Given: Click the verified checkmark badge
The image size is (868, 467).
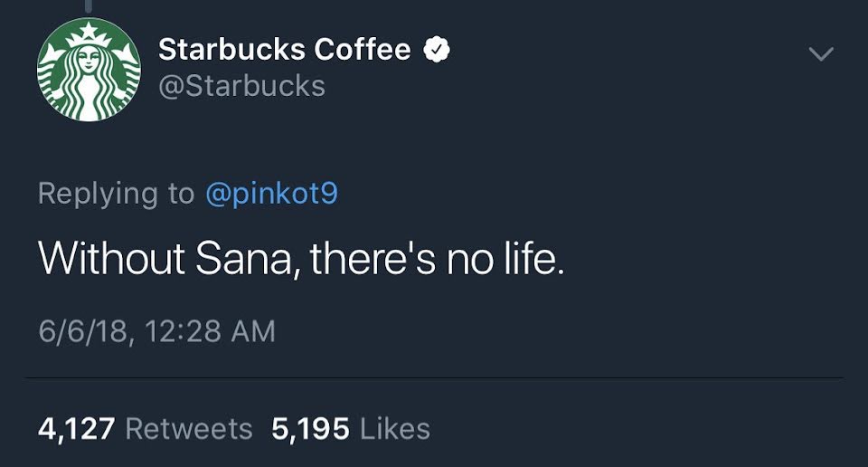Looking at the screenshot, I should tap(439, 51).
